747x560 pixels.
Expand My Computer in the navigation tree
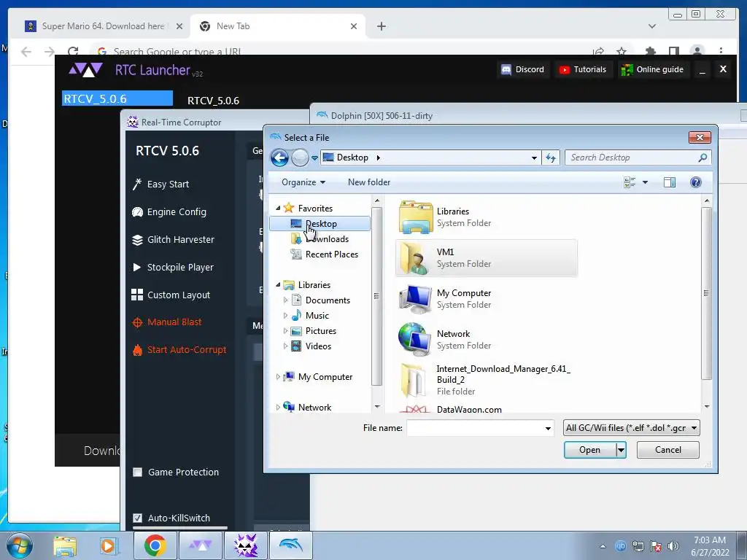[278, 377]
